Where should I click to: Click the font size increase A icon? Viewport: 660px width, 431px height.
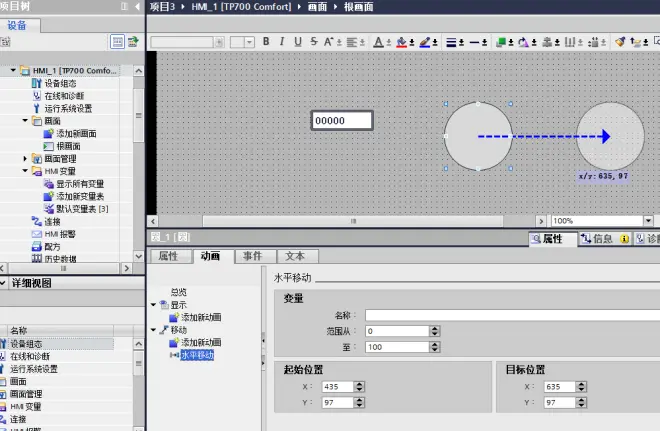(x=329, y=42)
